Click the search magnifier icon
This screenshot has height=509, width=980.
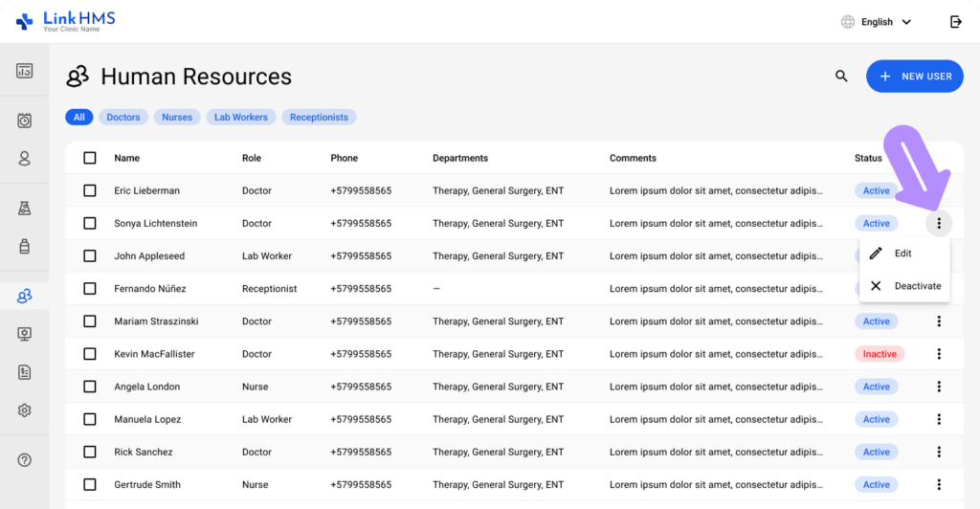841,77
